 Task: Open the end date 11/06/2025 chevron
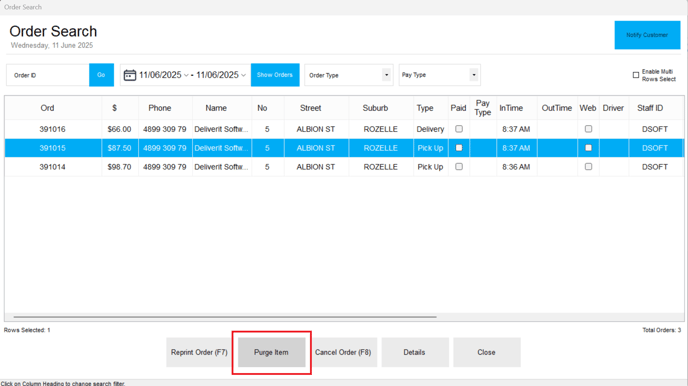click(243, 75)
